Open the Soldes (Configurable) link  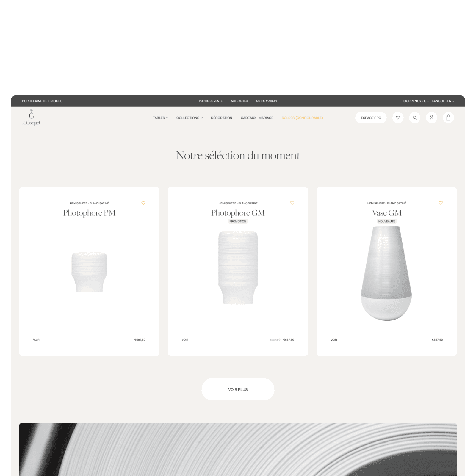302,118
